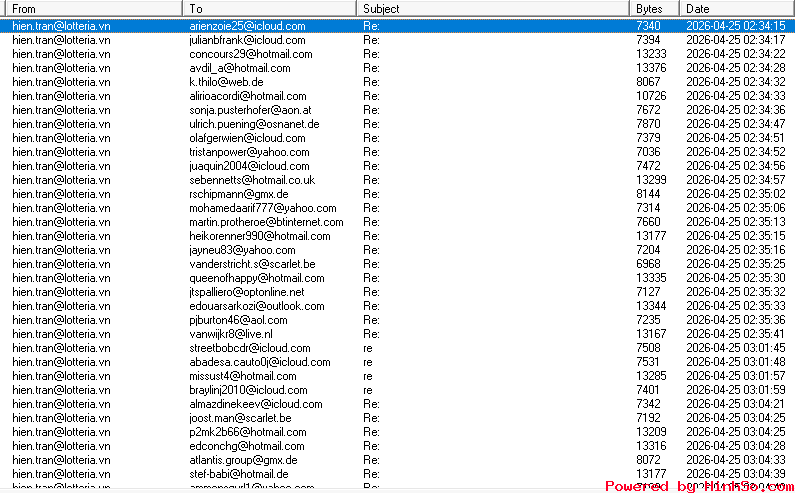Viewport: 795px width, 493px height.
Task: Select the row sent to queenofhappy@hotmail.com
Action: [398, 278]
